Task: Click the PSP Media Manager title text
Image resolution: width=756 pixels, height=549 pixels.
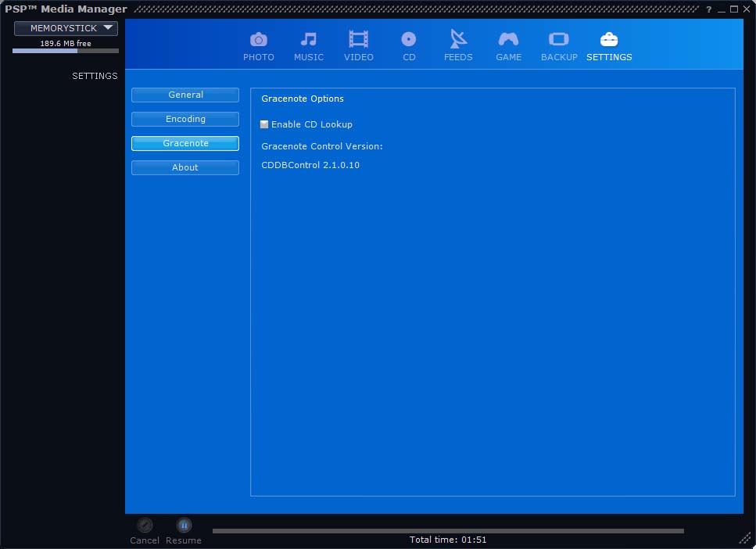Action: pyautogui.click(x=66, y=9)
